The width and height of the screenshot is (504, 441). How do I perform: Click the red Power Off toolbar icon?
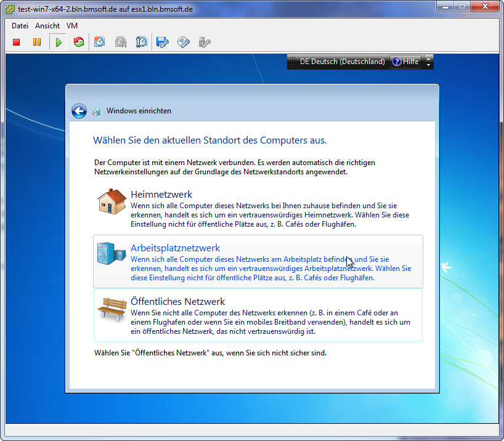pyautogui.click(x=17, y=42)
